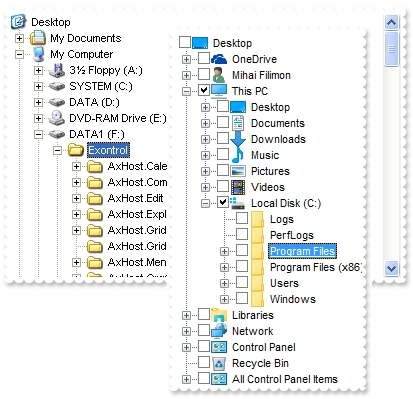
Task: Click the 3½ Floppy (A:) drive icon
Action: click(57, 70)
